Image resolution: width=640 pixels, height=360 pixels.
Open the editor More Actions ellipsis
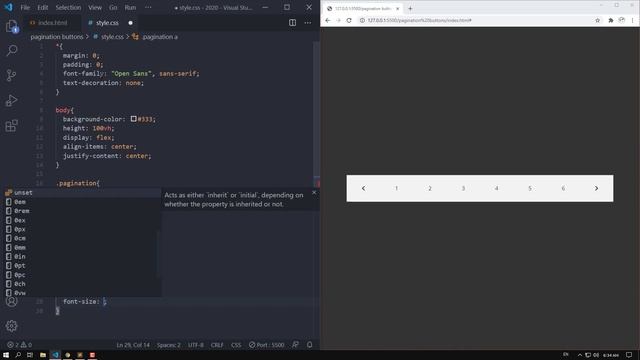tap(308, 23)
